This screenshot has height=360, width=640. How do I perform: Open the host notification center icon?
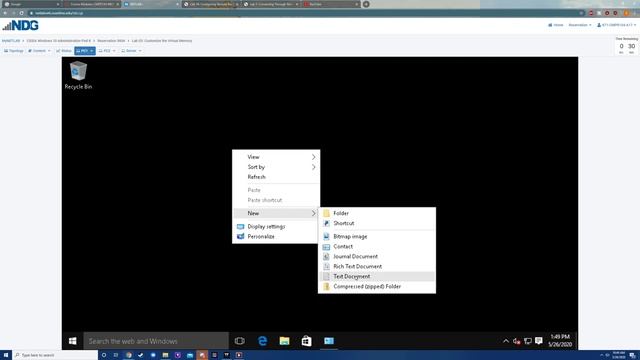pos(632,355)
